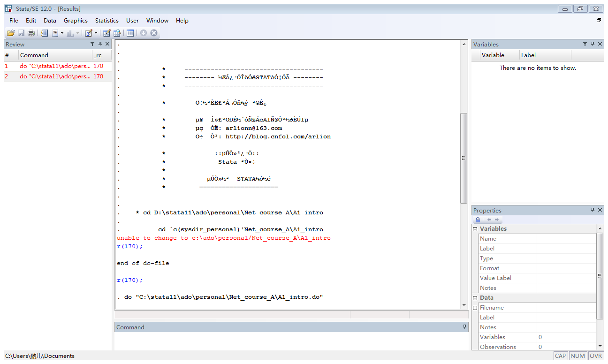The width and height of the screenshot is (608, 364).
Task: Click the Results window vertical scrollbar
Action: [464, 158]
